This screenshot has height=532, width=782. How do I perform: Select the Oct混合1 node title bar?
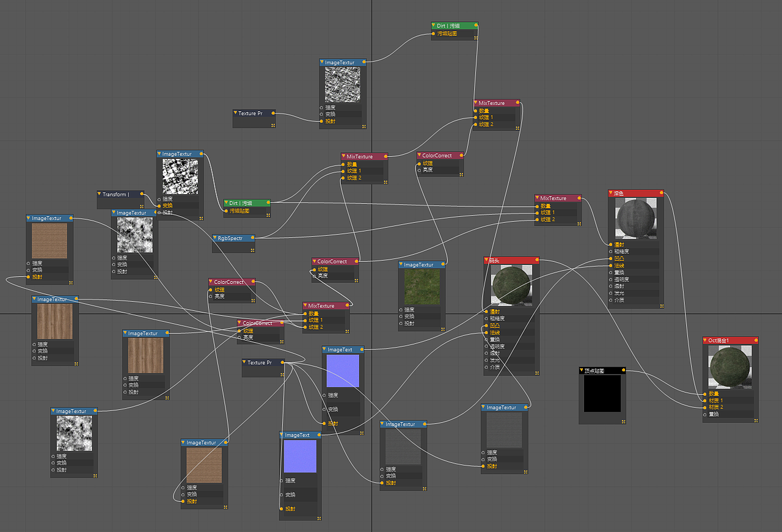click(x=730, y=340)
